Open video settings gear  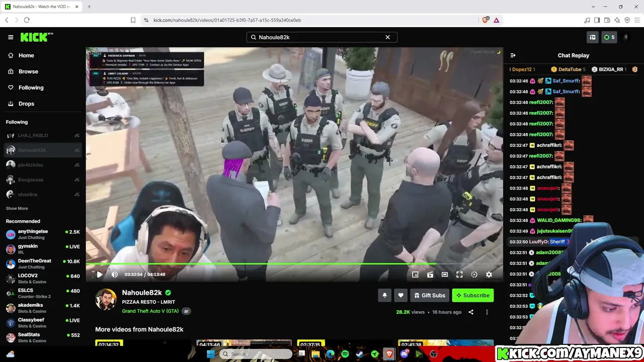point(489,275)
